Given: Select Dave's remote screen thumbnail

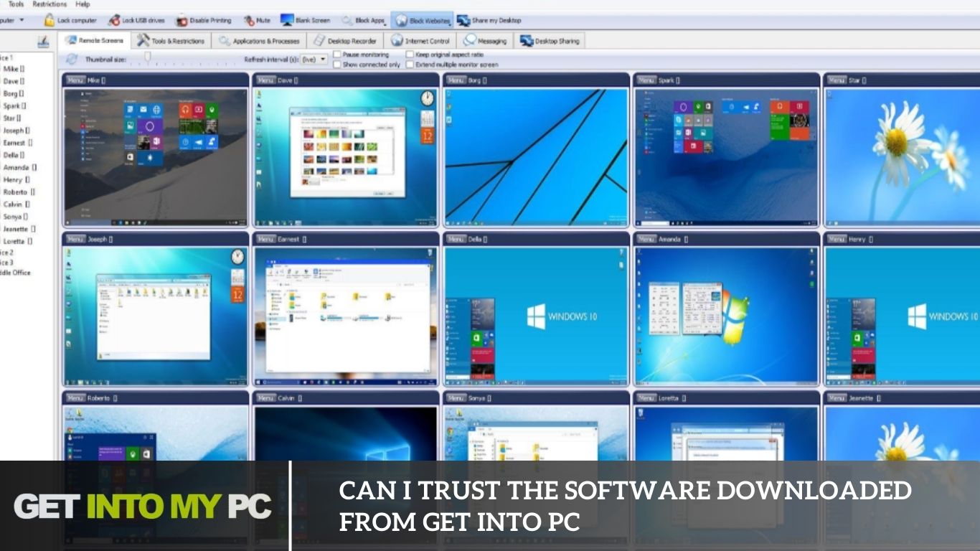Looking at the screenshot, I should click(346, 157).
